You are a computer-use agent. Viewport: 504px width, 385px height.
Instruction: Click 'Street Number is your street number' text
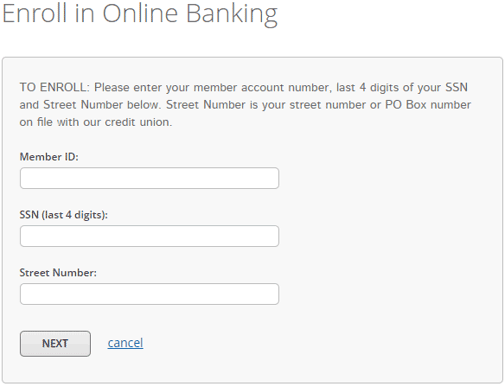tap(266, 105)
